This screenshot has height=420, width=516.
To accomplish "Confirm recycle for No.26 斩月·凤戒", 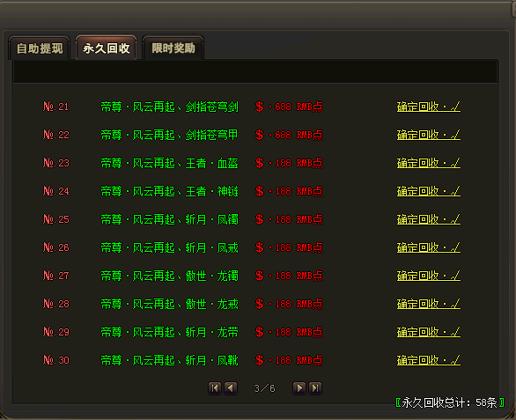I will 429,247.
